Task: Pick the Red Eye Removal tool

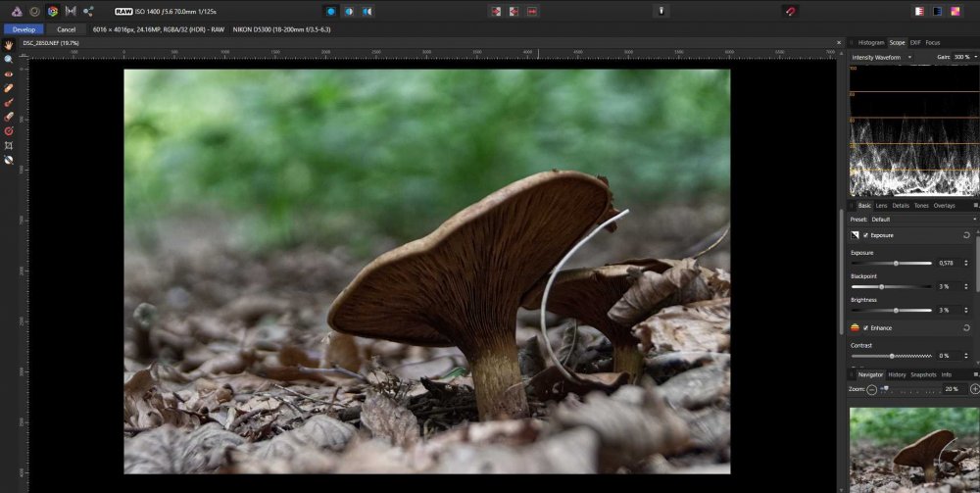Action: [9, 74]
